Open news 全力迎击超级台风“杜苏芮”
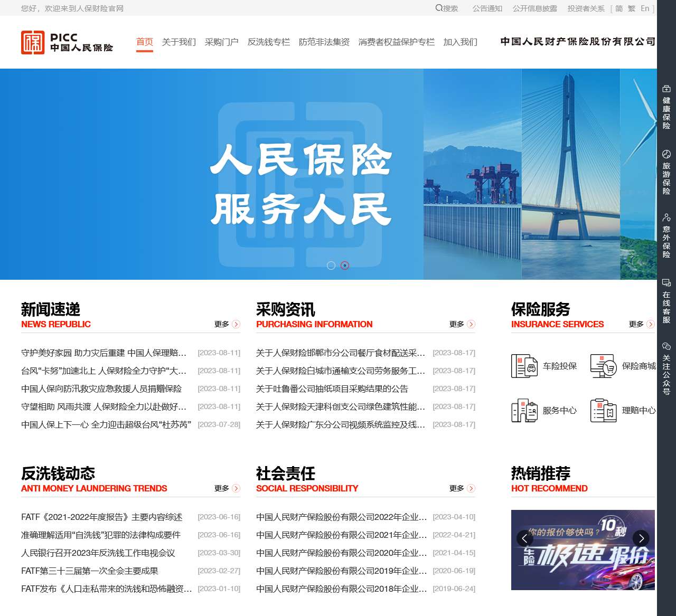 click(106, 424)
